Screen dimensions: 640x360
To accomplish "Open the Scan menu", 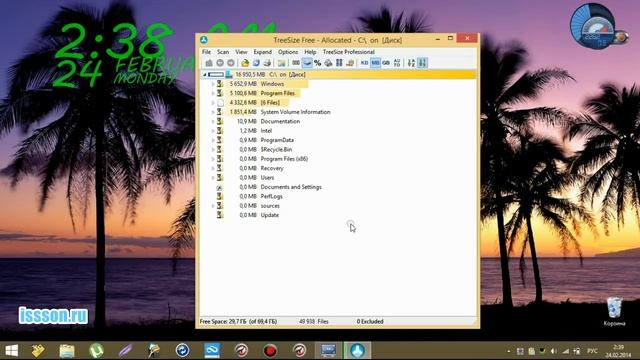I will [223, 52].
